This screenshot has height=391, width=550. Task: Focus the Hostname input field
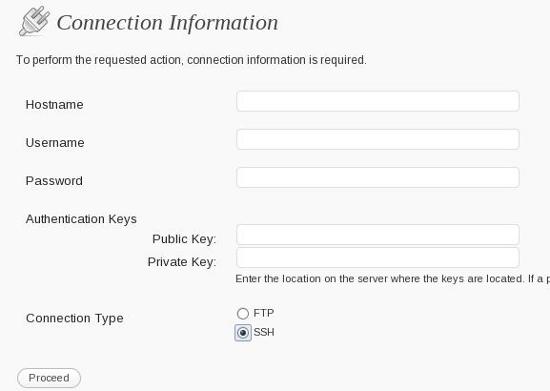pyautogui.click(x=378, y=101)
